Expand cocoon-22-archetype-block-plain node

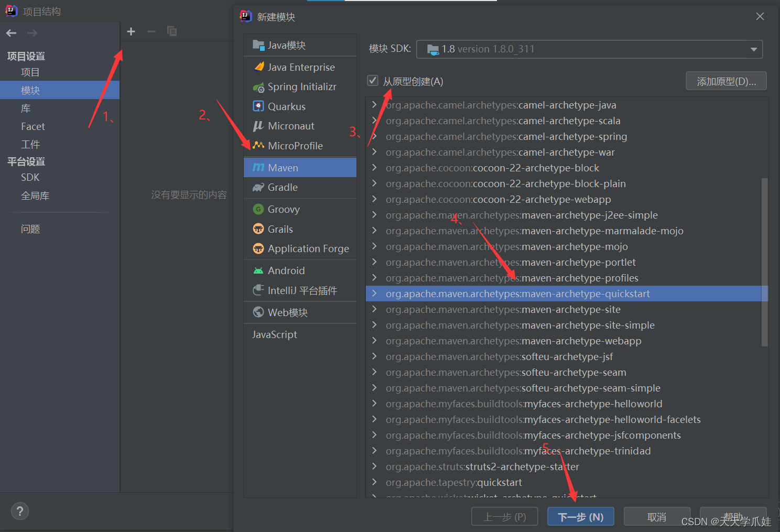(x=374, y=183)
